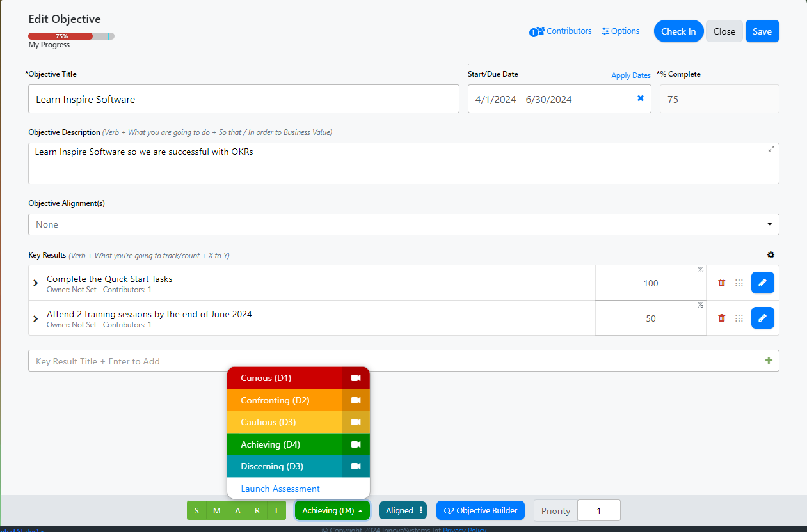The height and width of the screenshot is (532, 807).
Task: Click the Objective Description text area
Action: coord(404,163)
